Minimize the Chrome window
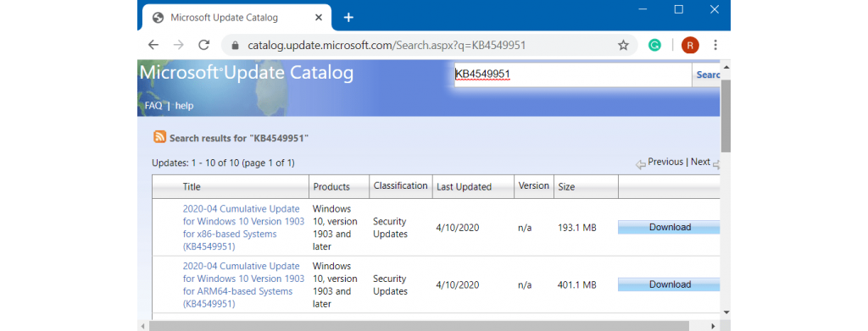Screen dimensions: 868x331 [643, 9]
